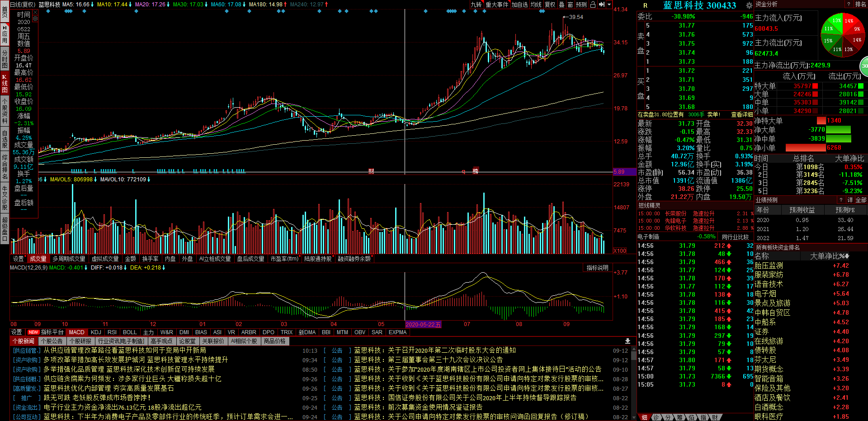Click 同行业比较 link

click(735, 237)
